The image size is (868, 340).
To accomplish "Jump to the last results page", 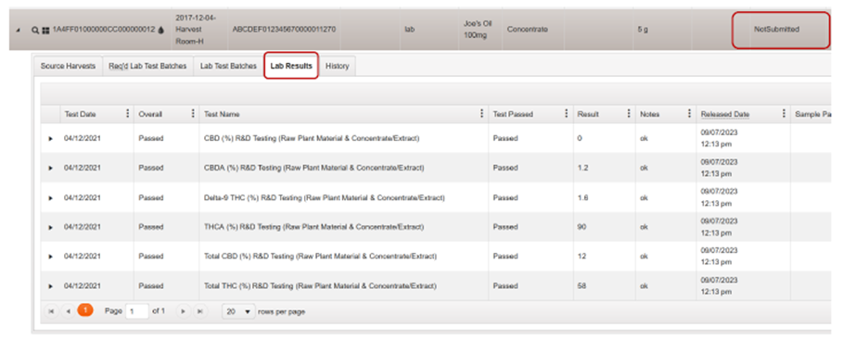I will (199, 312).
